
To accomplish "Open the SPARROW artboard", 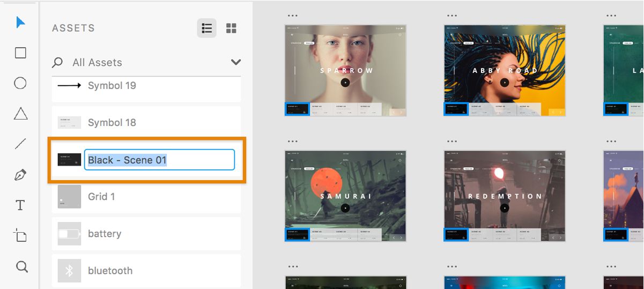I will [345, 70].
